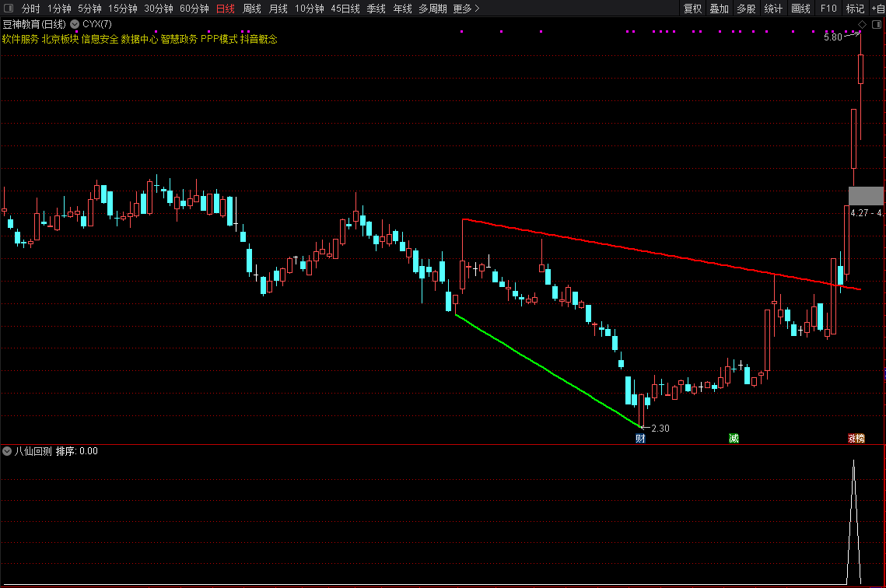Click the 画线 drawing tools button

[x=800, y=9]
